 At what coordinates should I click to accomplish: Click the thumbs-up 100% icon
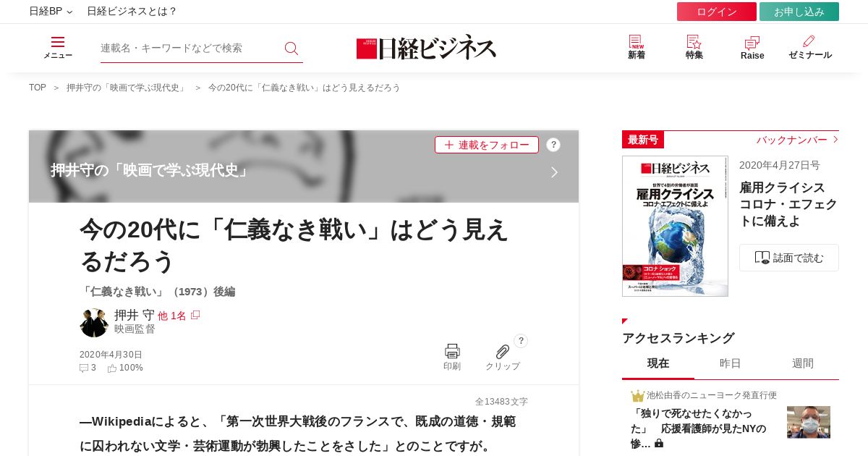click(x=112, y=368)
